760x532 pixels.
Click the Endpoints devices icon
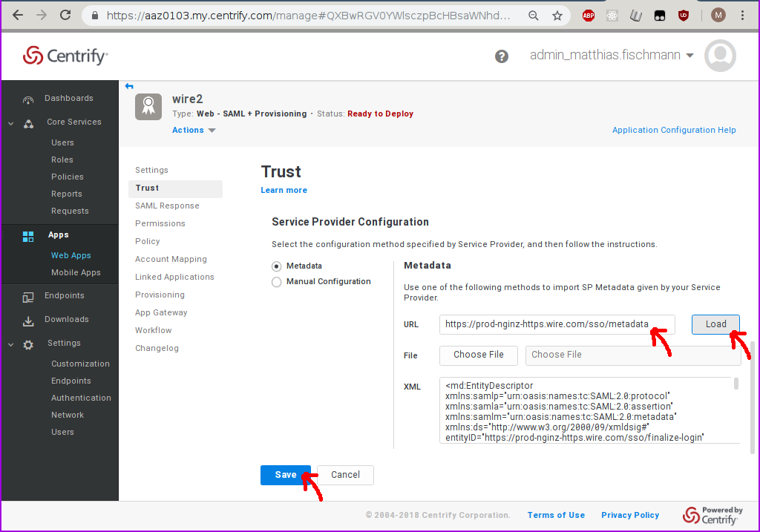pos(28,297)
